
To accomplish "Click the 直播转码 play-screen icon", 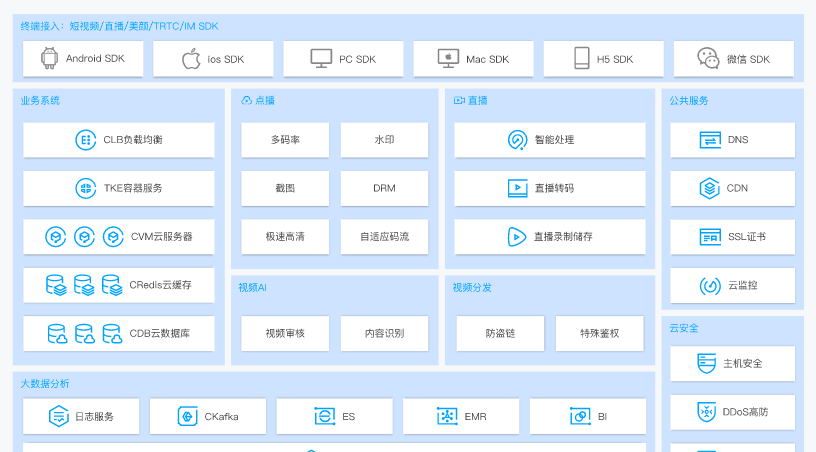I will 517,188.
